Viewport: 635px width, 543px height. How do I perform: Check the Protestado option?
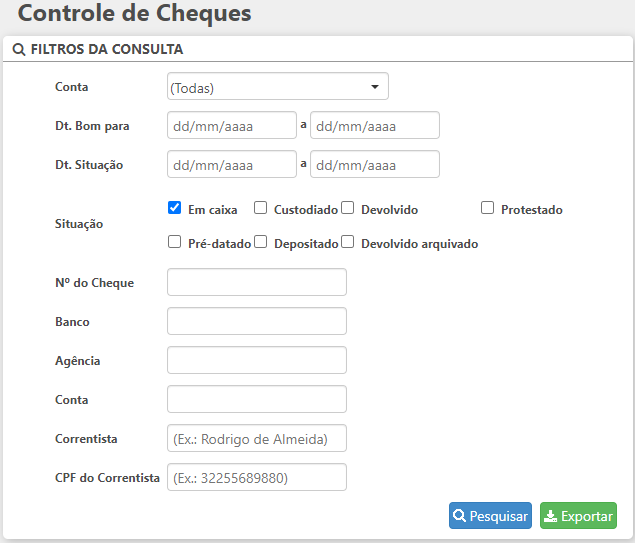click(x=488, y=209)
